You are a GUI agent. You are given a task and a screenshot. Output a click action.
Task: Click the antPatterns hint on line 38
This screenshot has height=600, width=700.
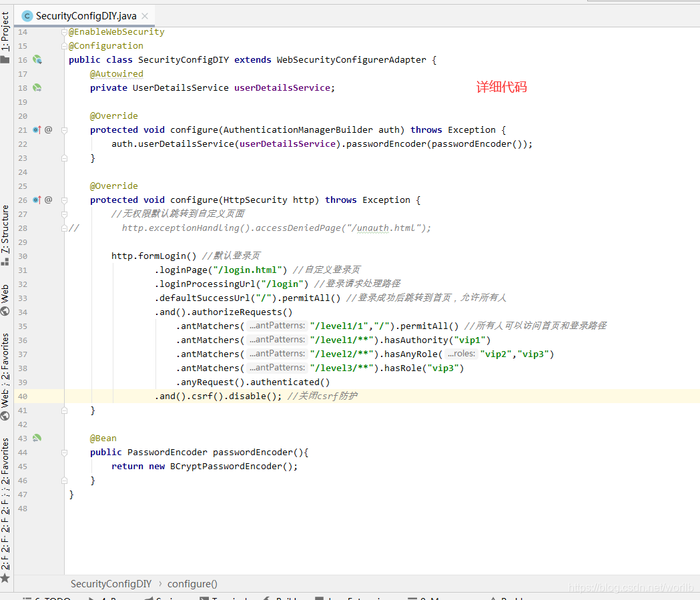(277, 368)
